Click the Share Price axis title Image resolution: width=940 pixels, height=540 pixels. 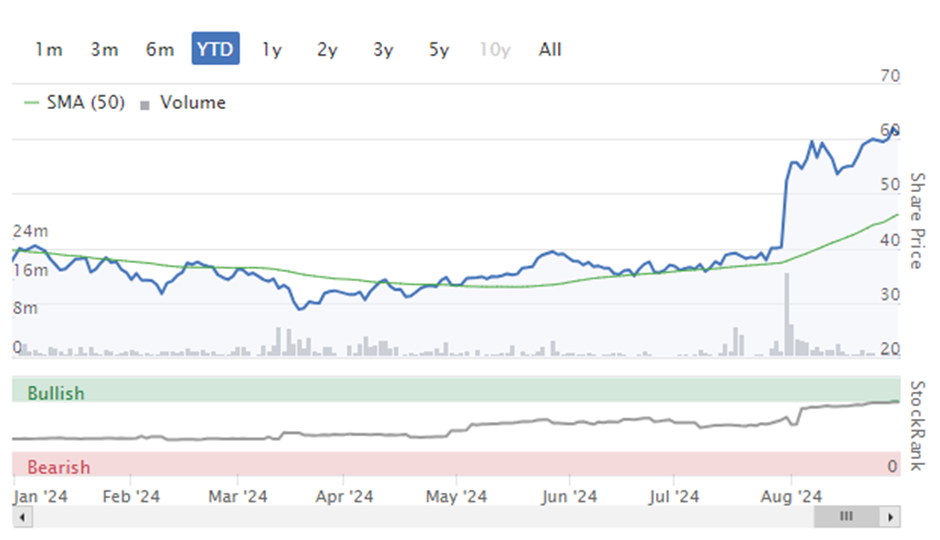point(917,221)
